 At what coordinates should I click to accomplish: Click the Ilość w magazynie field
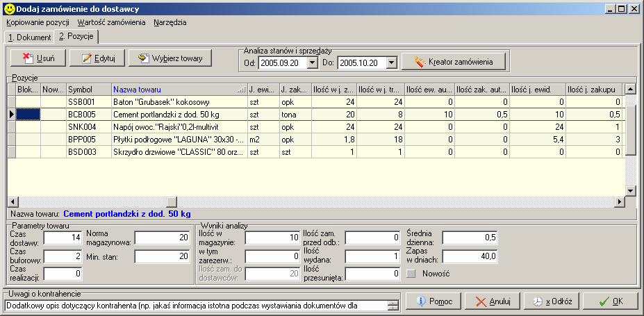tap(272, 238)
